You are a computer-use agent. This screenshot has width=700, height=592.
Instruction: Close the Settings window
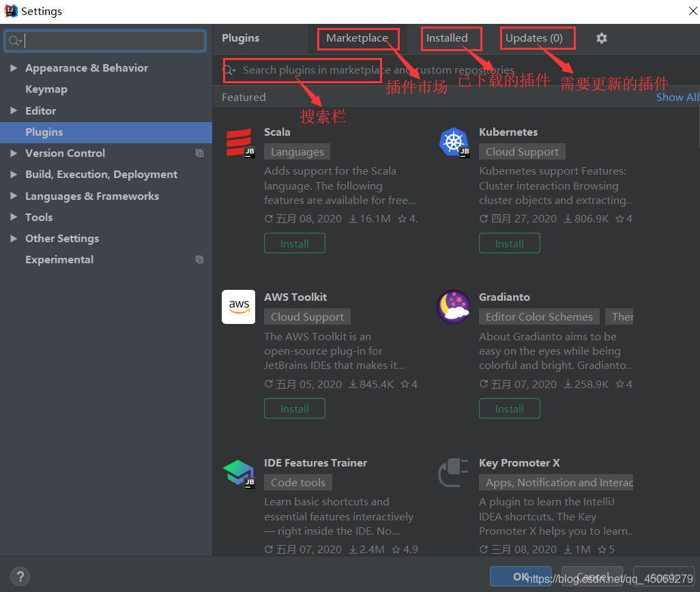pyautogui.click(x=692, y=11)
